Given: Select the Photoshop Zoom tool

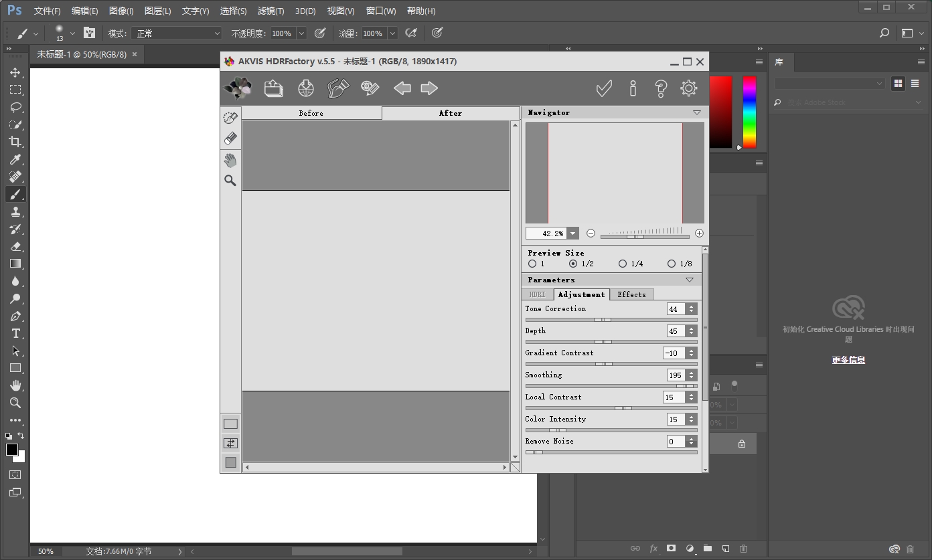Looking at the screenshot, I should pos(15,403).
